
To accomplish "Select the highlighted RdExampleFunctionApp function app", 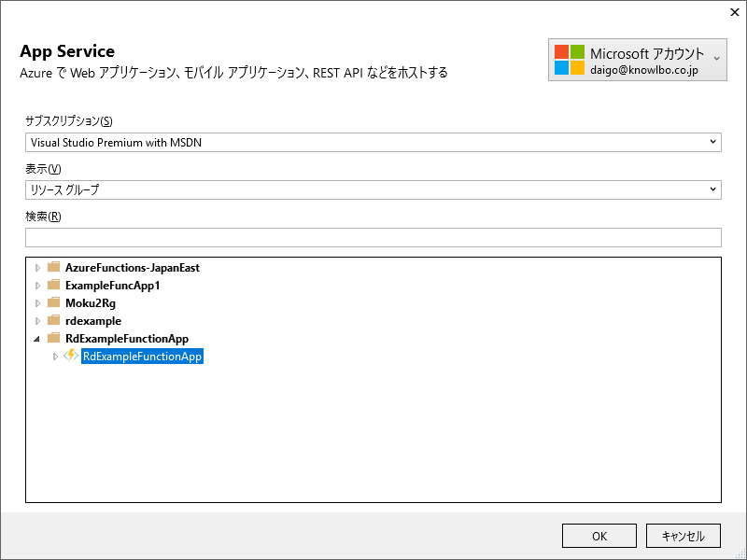I will (143, 357).
